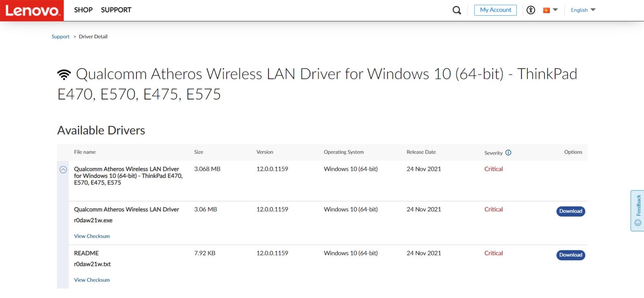Click the Version column header

tap(265, 152)
